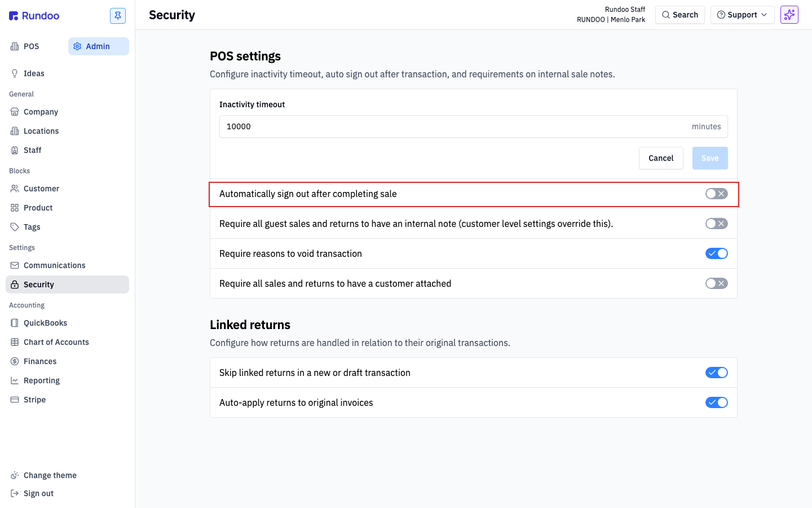The image size is (812, 508).
Task: Enable automatic sign out after completing sale
Action: tap(717, 194)
